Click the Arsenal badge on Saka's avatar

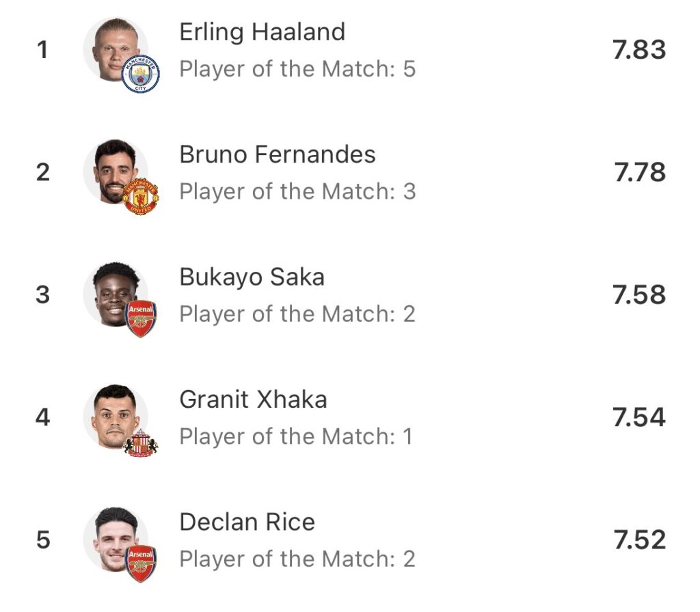[141, 318]
